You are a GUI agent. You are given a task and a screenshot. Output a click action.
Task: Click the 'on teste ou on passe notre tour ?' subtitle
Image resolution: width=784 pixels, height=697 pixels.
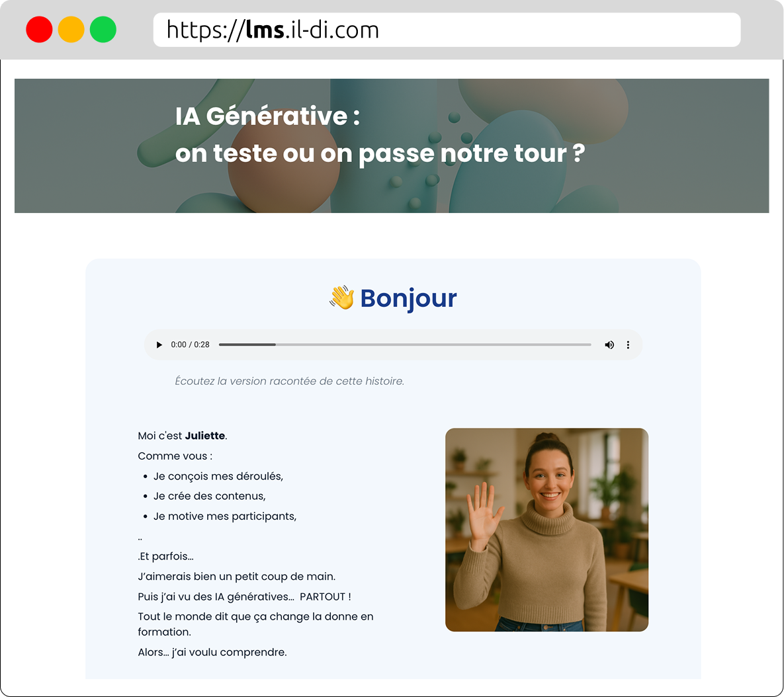point(380,153)
